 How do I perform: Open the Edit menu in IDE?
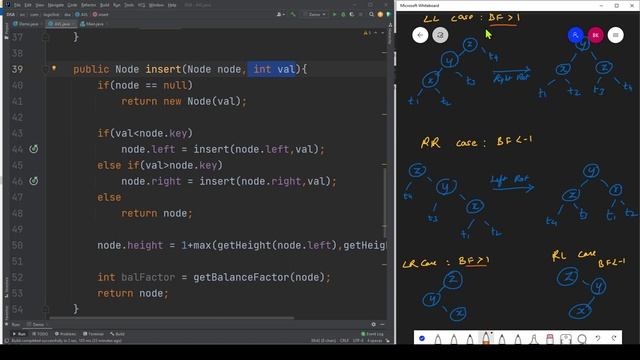coord(28,5)
